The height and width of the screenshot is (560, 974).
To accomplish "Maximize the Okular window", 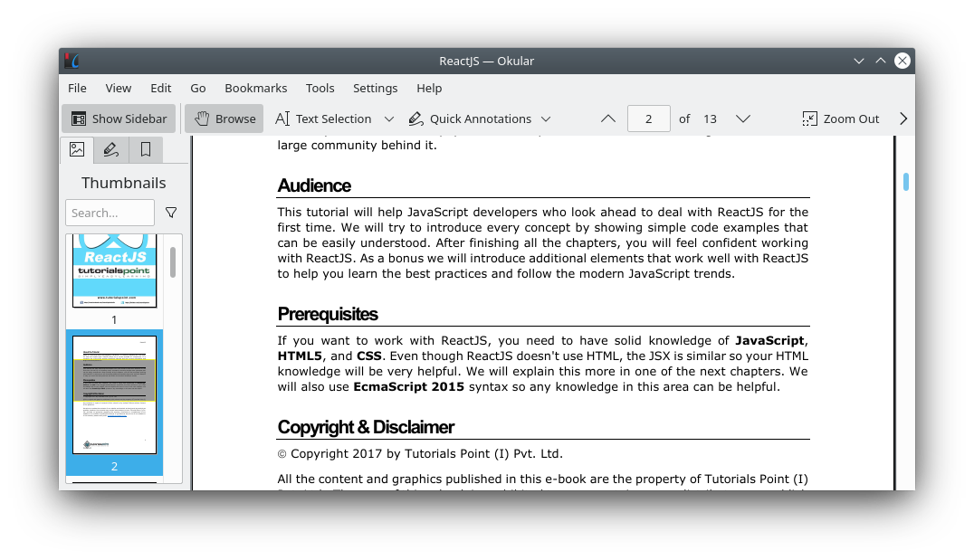I will point(881,61).
